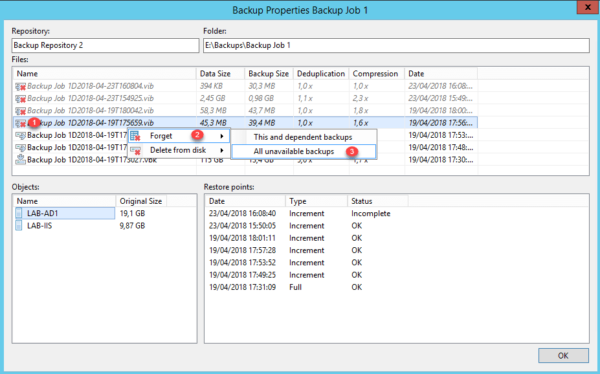Sort files by the Date column

[x=441, y=73]
